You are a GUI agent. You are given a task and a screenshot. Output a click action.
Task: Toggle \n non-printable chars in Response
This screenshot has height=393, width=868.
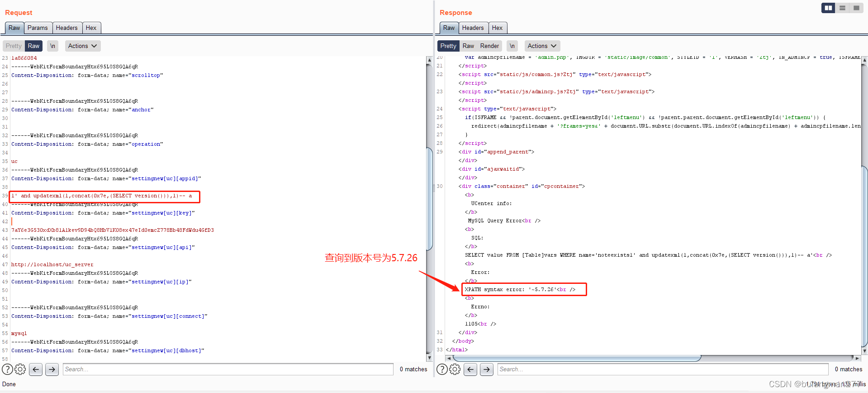click(x=512, y=46)
